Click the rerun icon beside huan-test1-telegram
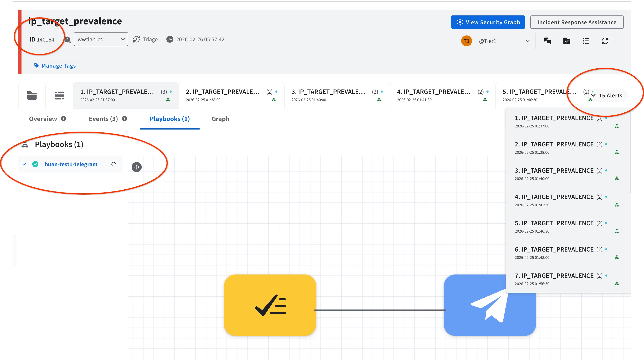Screen dimensions: 644x360 click(114, 164)
